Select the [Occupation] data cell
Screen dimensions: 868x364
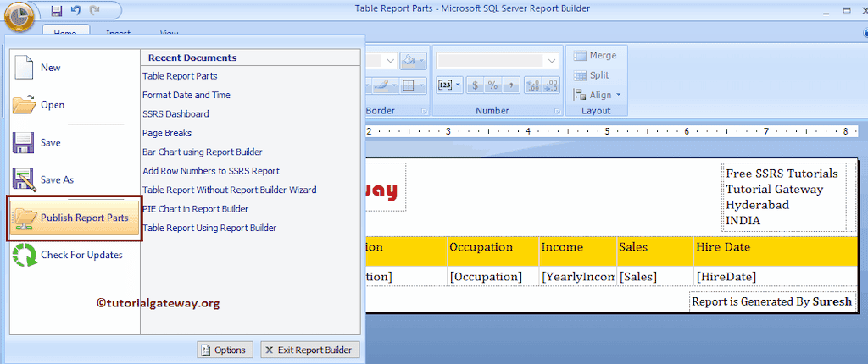coord(492,276)
